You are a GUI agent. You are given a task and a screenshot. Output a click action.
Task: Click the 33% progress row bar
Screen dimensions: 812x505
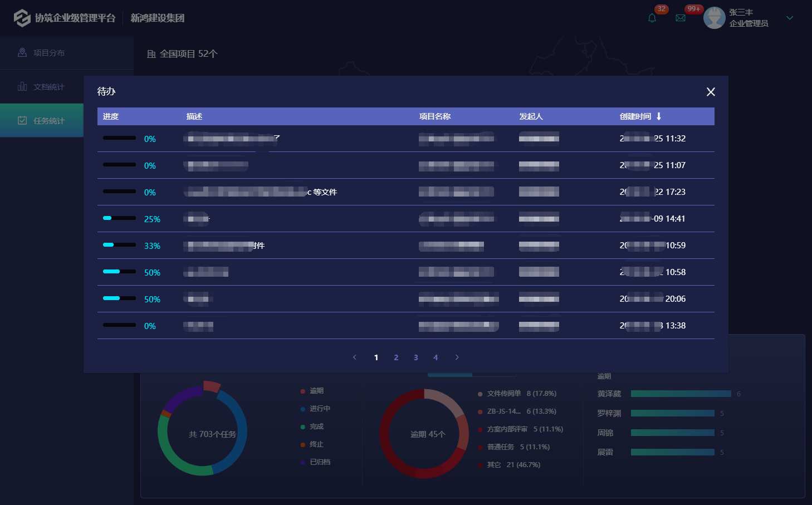pyautogui.click(x=119, y=245)
